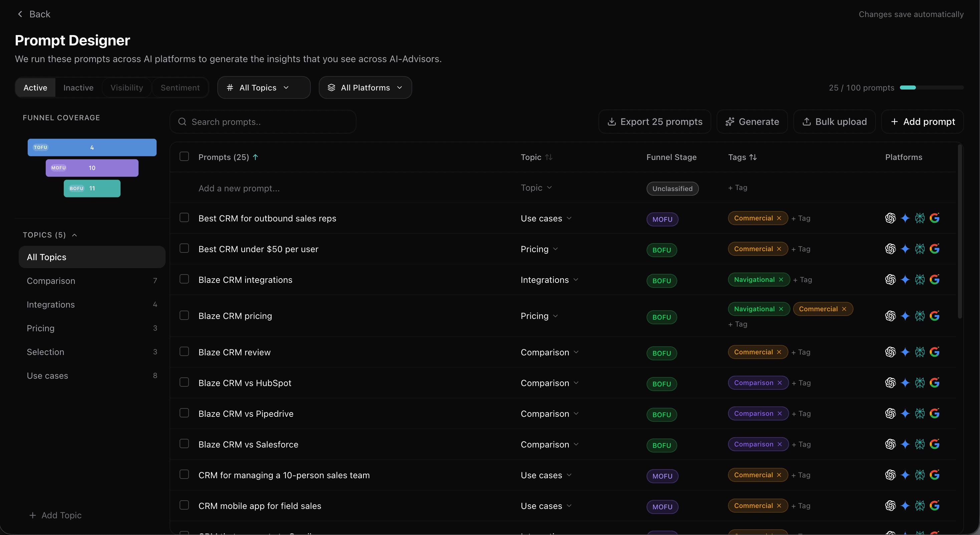
Task: Check Best CRM for outbound sales reps
Action: click(184, 217)
